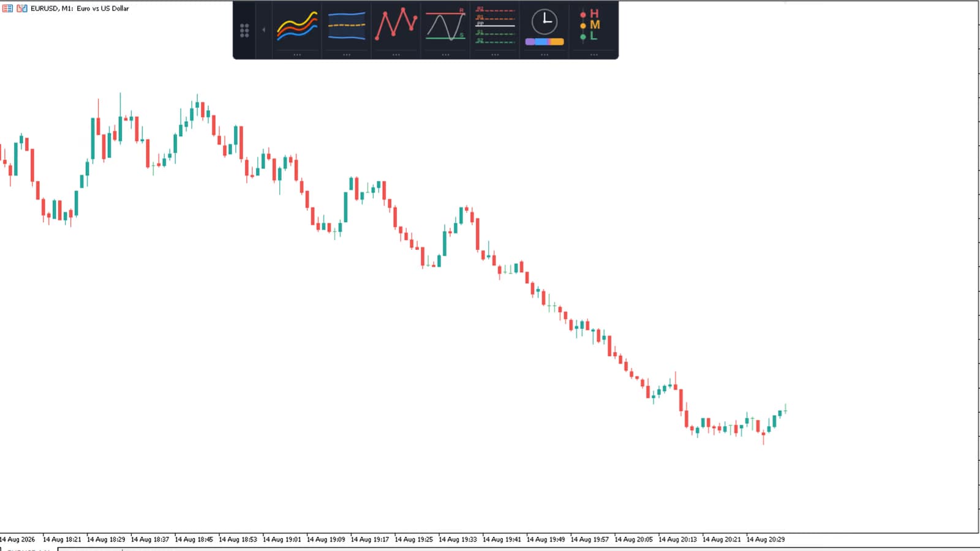980x551 pixels.
Task: Open options dots under clock sessions indicator
Action: [x=545, y=54]
